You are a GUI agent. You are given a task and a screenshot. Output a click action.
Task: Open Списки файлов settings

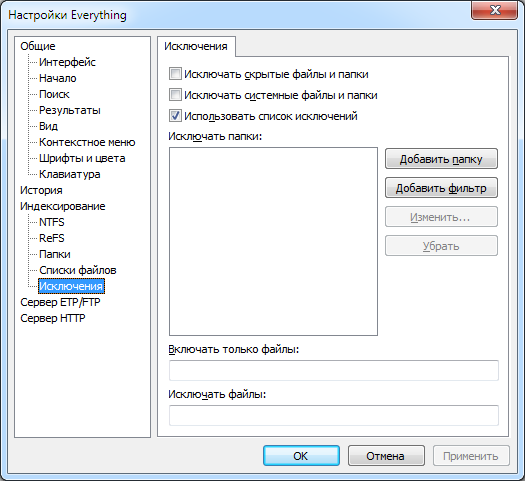(78, 270)
